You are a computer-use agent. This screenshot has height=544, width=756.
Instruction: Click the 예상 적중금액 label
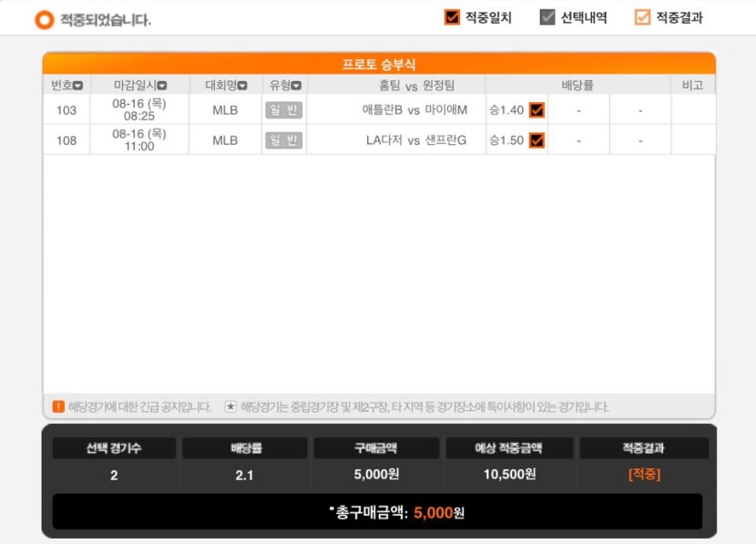click(508, 448)
